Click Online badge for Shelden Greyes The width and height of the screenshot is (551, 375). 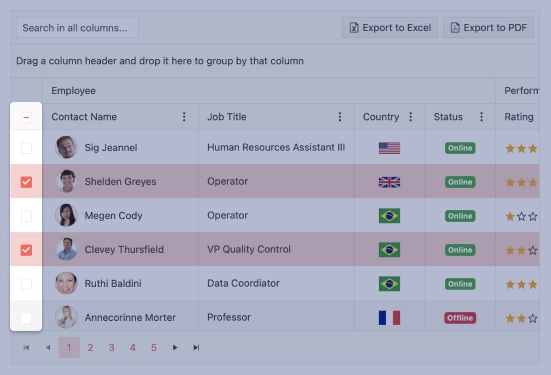point(460,182)
